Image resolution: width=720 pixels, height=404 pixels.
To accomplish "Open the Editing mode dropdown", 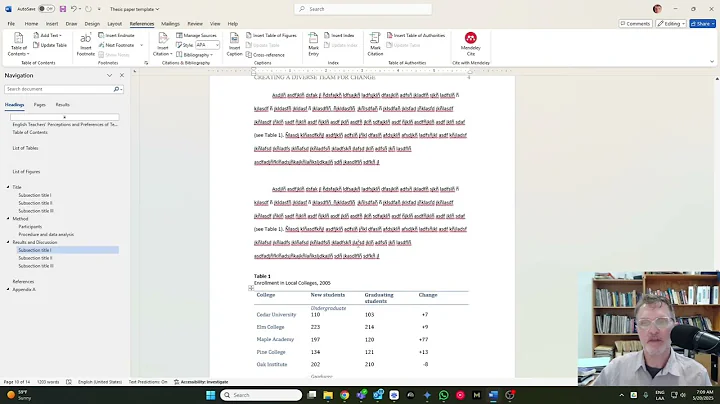I will point(671,23).
